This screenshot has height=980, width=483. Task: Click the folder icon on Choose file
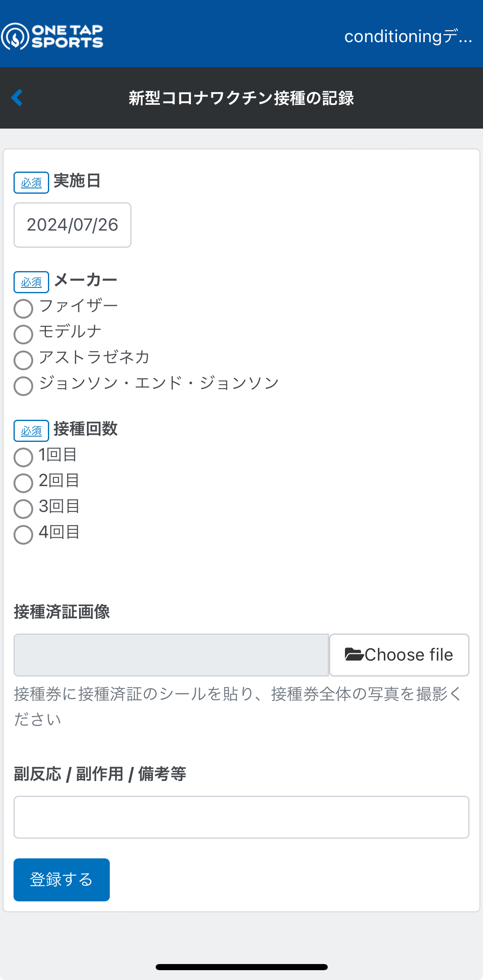354,655
